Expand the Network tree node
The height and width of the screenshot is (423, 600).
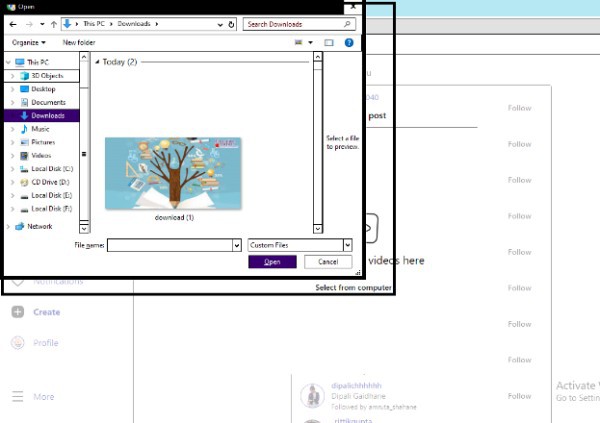coord(8,227)
